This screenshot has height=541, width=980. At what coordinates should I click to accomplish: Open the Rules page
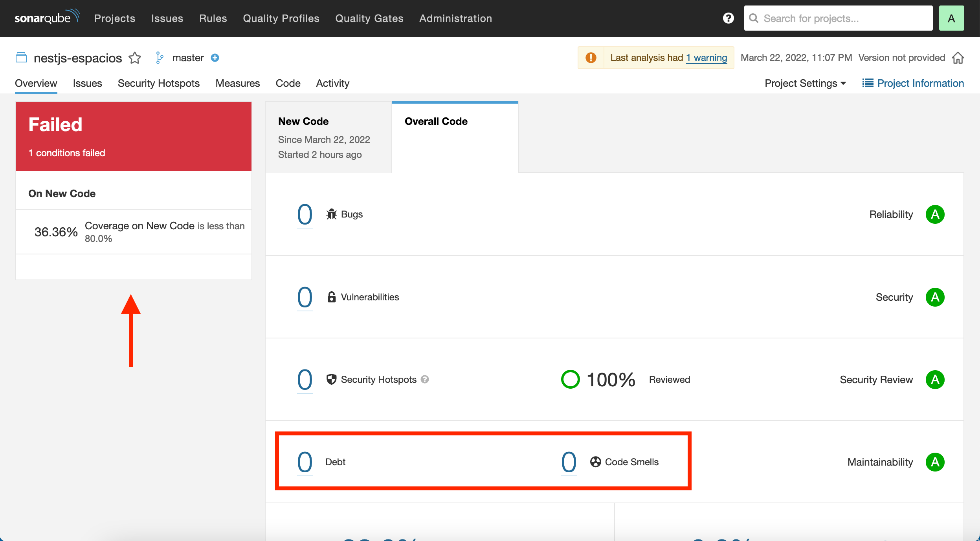pyautogui.click(x=213, y=18)
